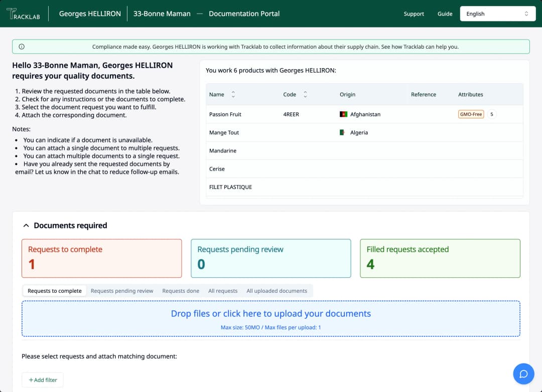Collapse the Documents required section
The width and height of the screenshot is (542, 392).
click(26, 226)
